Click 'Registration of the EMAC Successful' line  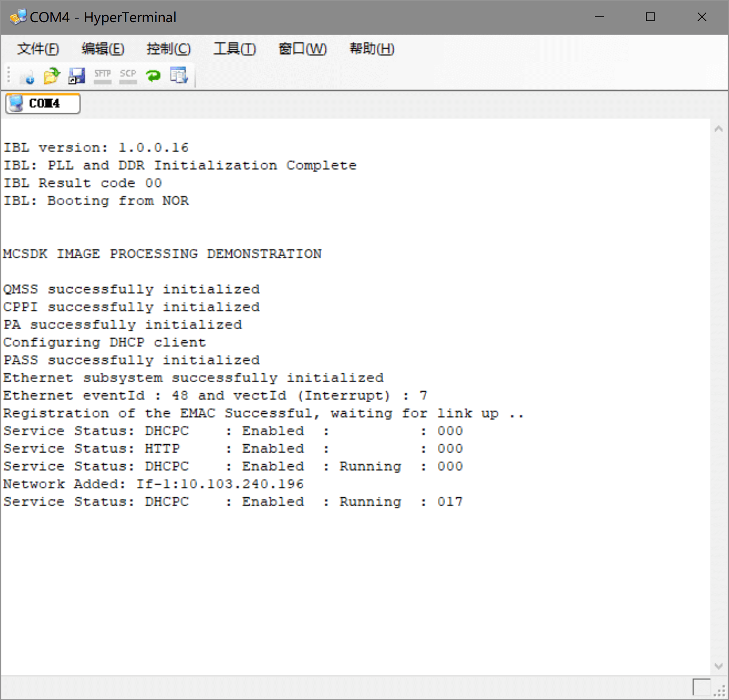[264, 413]
